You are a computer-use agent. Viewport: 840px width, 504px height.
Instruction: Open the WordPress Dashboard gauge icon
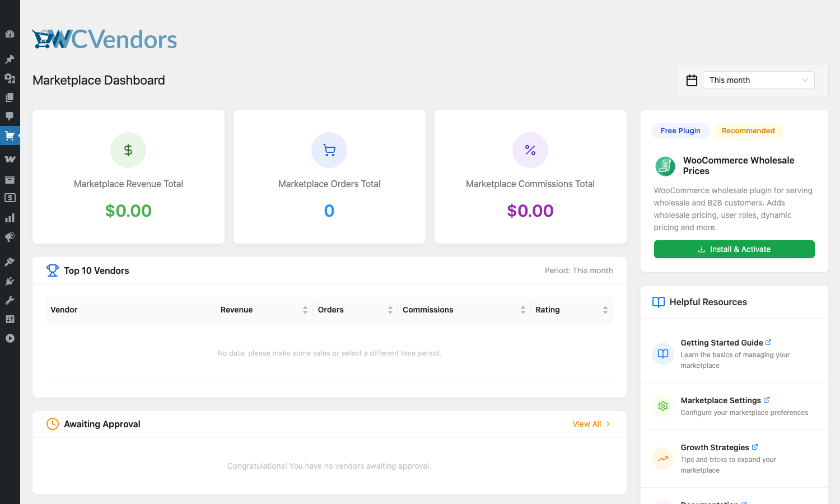tap(10, 34)
